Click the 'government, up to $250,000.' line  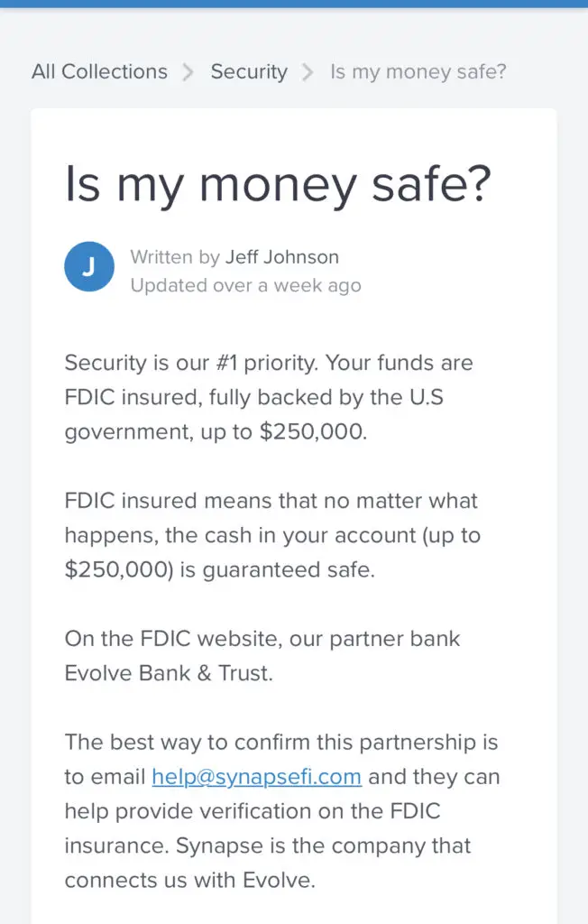pos(216,432)
